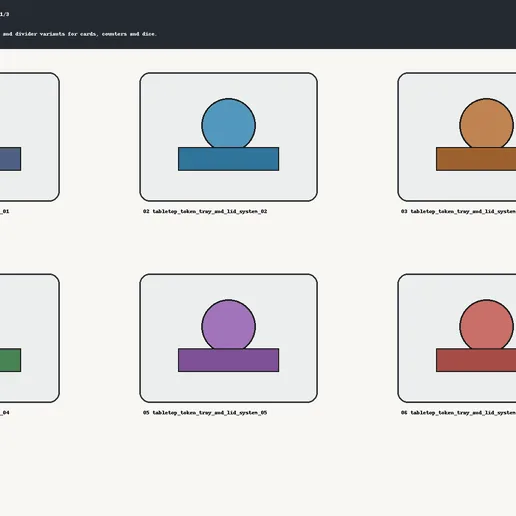Open the variant 02 thumbnail card
This screenshot has height=516, width=516.
click(x=228, y=137)
